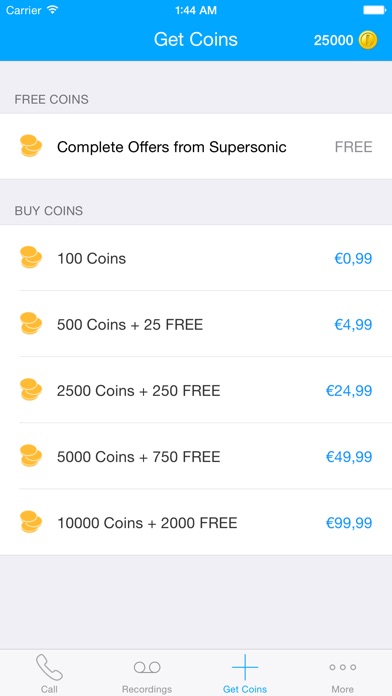Tap the gold coin balance icon
This screenshot has width=392, height=696.
[x=368, y=40]
